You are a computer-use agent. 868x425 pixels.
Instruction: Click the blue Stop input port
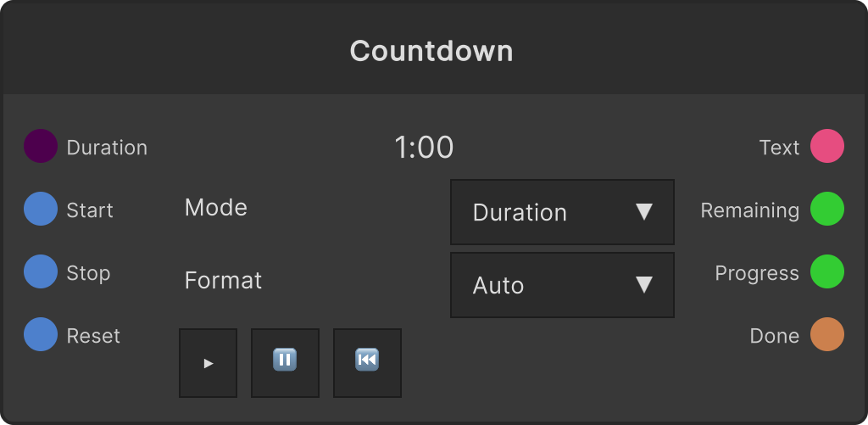point(41,271)
